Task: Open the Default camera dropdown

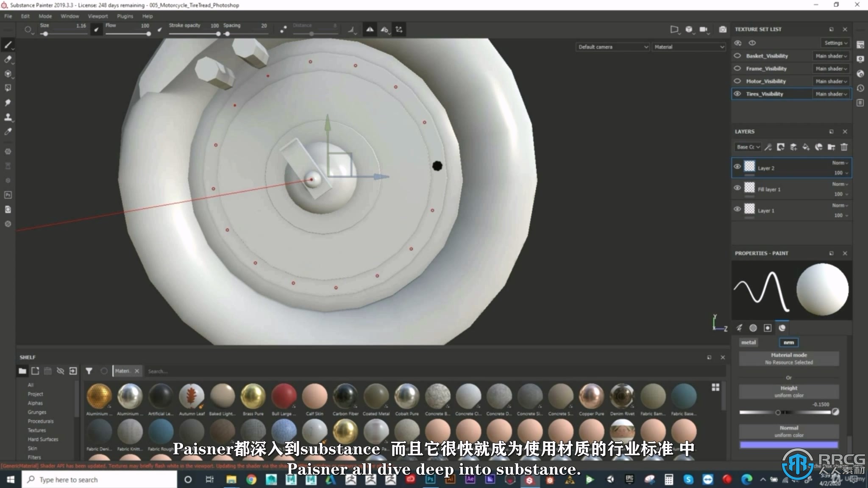Action: [x=613, y=47]
